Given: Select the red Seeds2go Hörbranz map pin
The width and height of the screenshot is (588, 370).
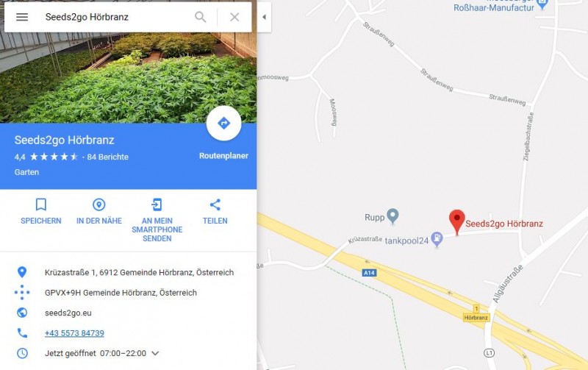Looking at the screenshot, I should pos(456,222).
